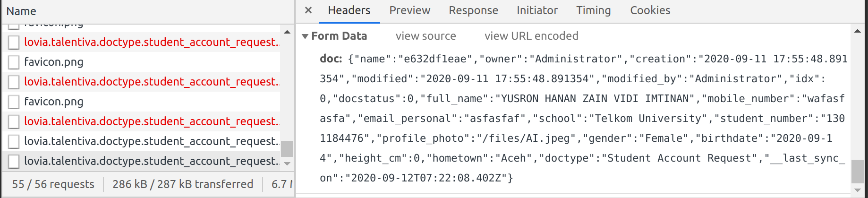Click the Form Data pane scroll-up arrow
This screenshot has height=198, width=868.
point(857,31)
